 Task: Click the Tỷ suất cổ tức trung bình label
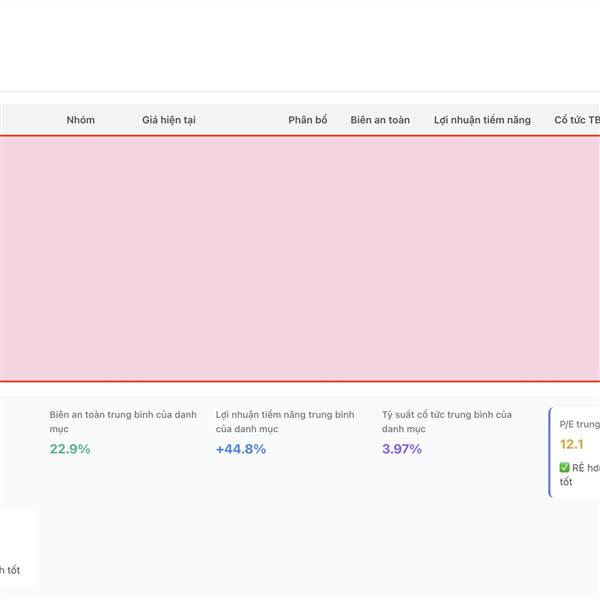(447, 421)
